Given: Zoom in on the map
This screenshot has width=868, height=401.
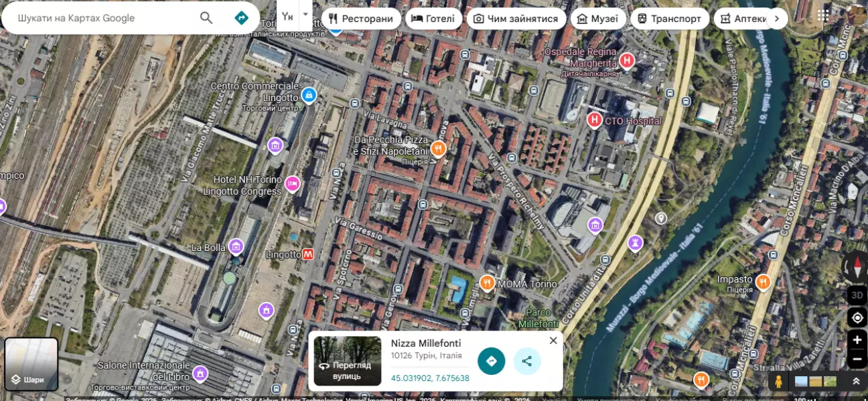Looking at the screenshot, I should click(x=857, y=340).
